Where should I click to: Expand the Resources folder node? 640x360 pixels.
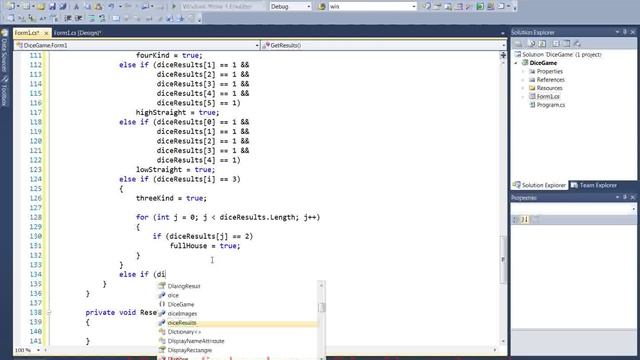point(523,88)
